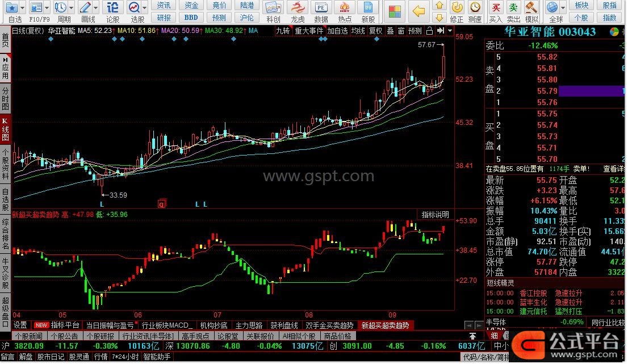Open the chart toolbar dropdown arrow

[450, 31]
